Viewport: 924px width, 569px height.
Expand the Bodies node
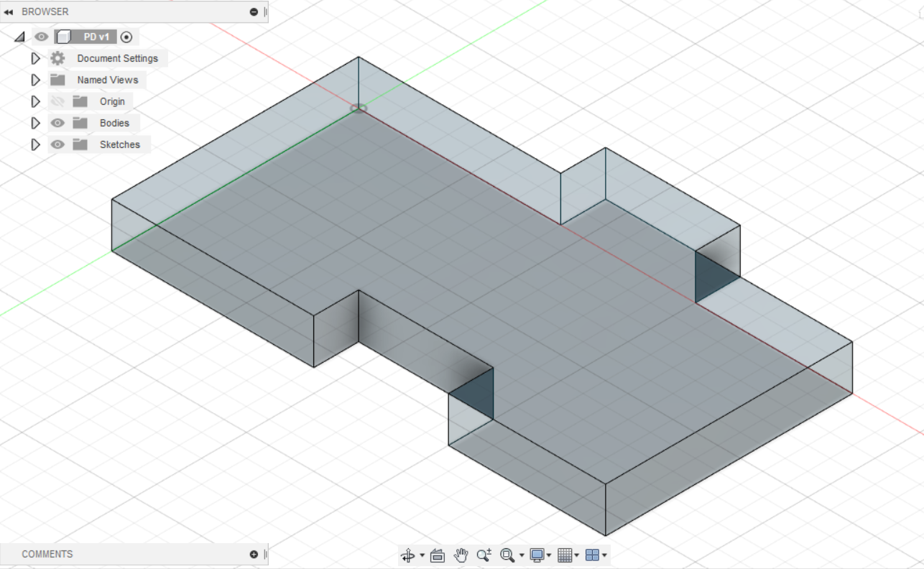click(x=35, y=123)
